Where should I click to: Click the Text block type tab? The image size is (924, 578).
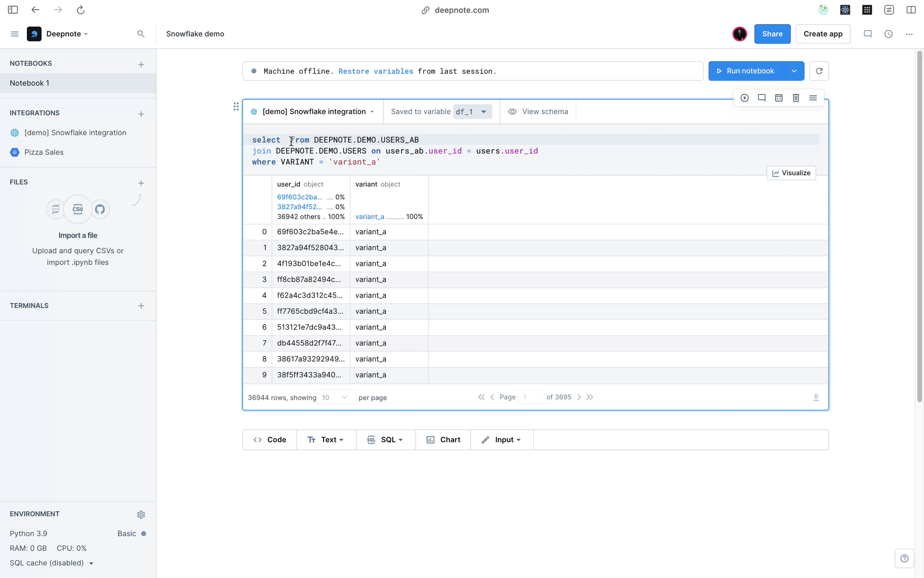click(x=325, y=439)
